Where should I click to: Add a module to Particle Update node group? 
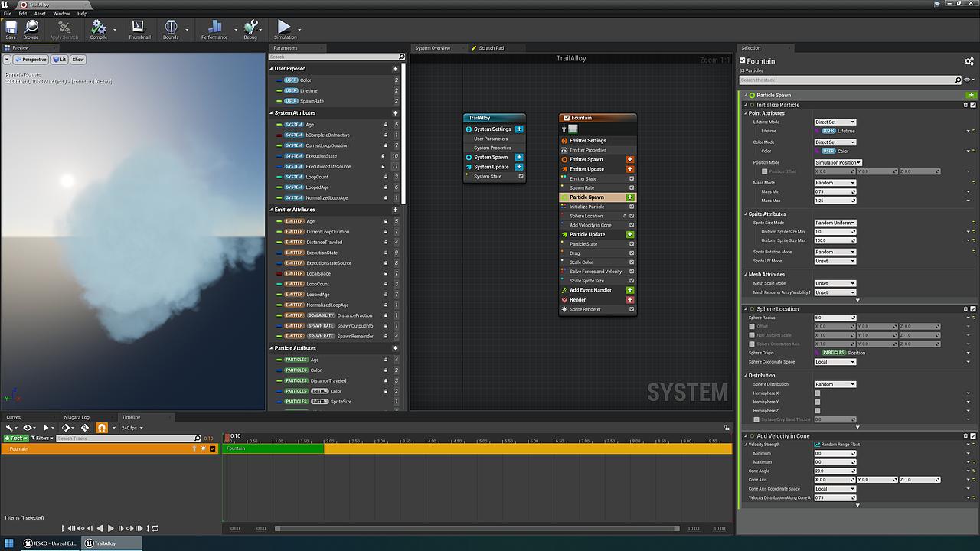pyautogui.click(x=630, y=234)
